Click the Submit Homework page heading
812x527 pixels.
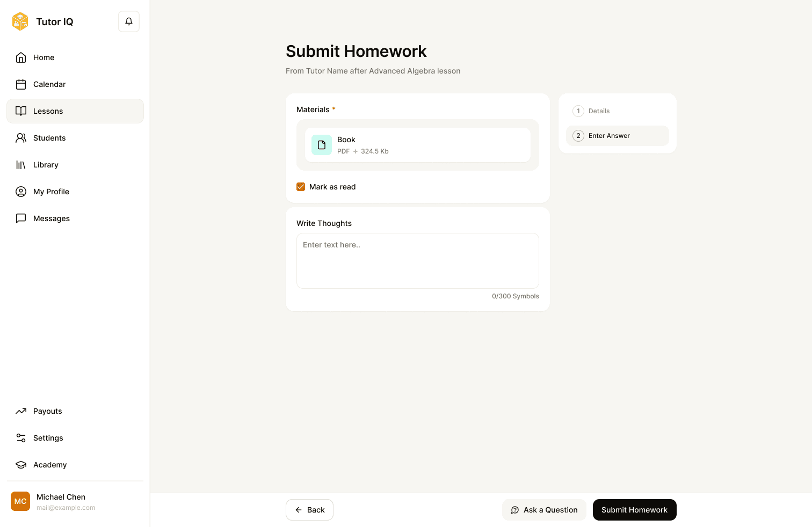(356, 51)
